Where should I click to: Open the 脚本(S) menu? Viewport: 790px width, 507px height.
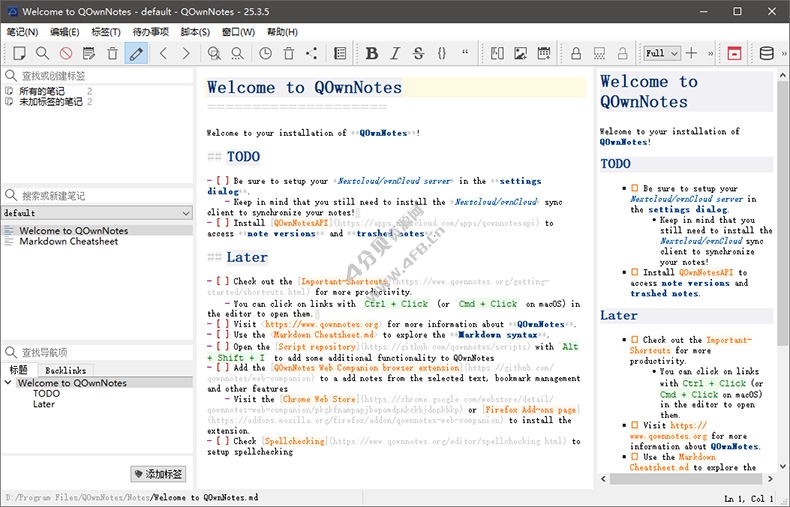(x=195, y=32)
